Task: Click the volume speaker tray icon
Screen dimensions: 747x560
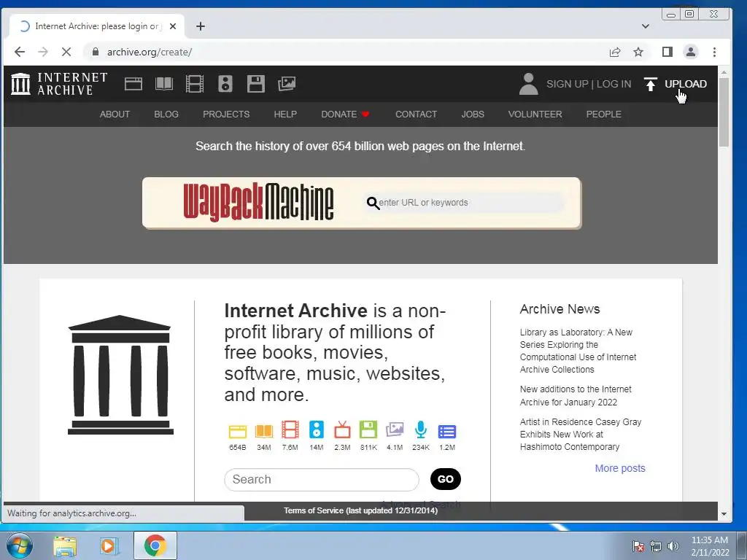Action: [x=673, y=546]
